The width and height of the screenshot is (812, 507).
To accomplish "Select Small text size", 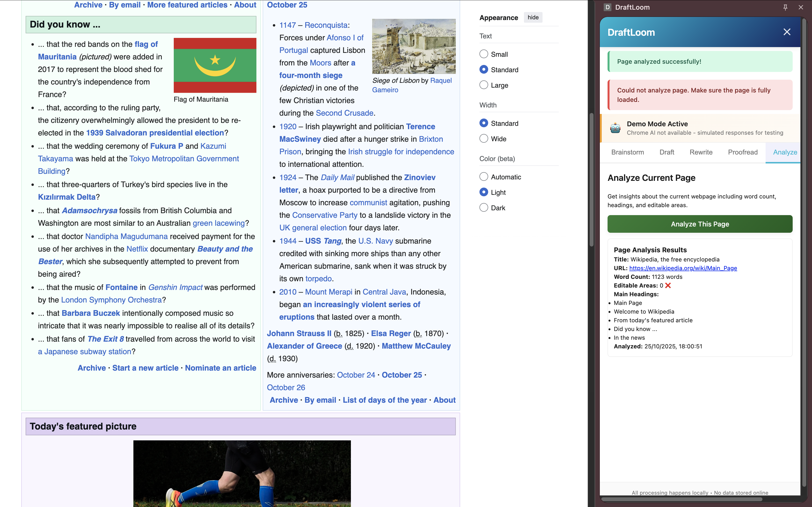I will click(484, 54).
